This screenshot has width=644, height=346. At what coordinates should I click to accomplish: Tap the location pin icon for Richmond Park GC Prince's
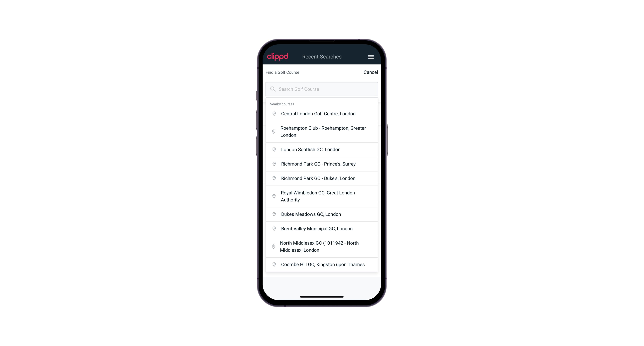click(273, 164)
